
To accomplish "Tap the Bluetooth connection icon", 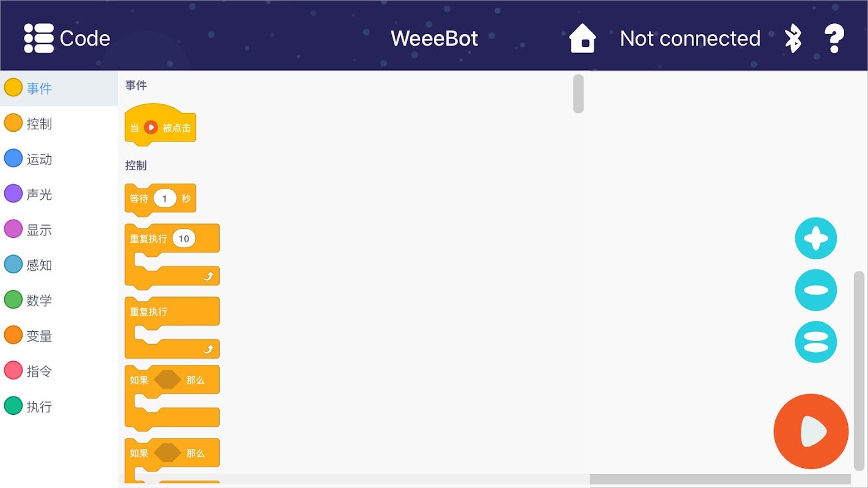I will 792,38.
